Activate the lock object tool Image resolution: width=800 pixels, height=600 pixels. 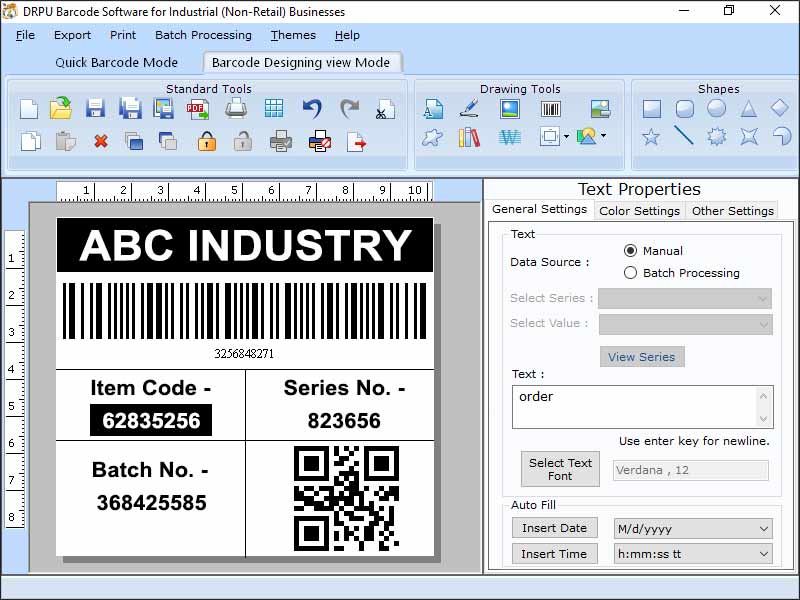pyautogui.click(x=205, y=141)
